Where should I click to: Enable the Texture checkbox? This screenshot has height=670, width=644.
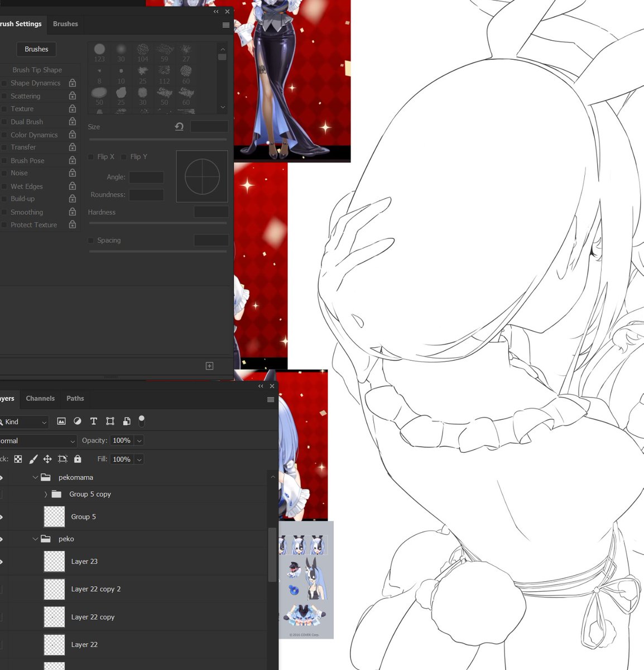coord(4,109)
